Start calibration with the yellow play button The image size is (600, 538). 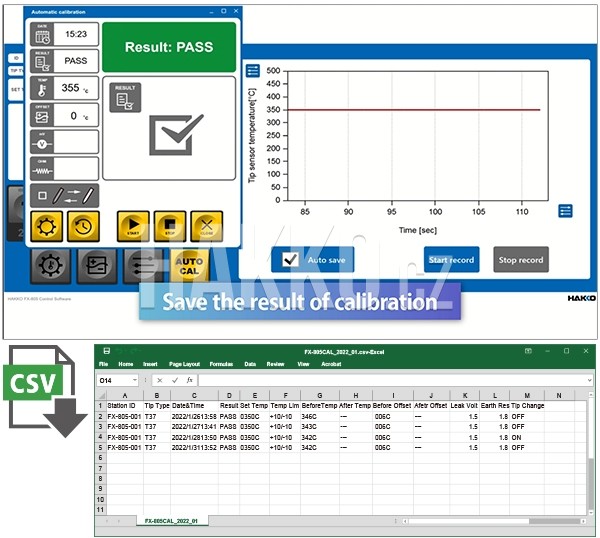(x=133, y=227)
